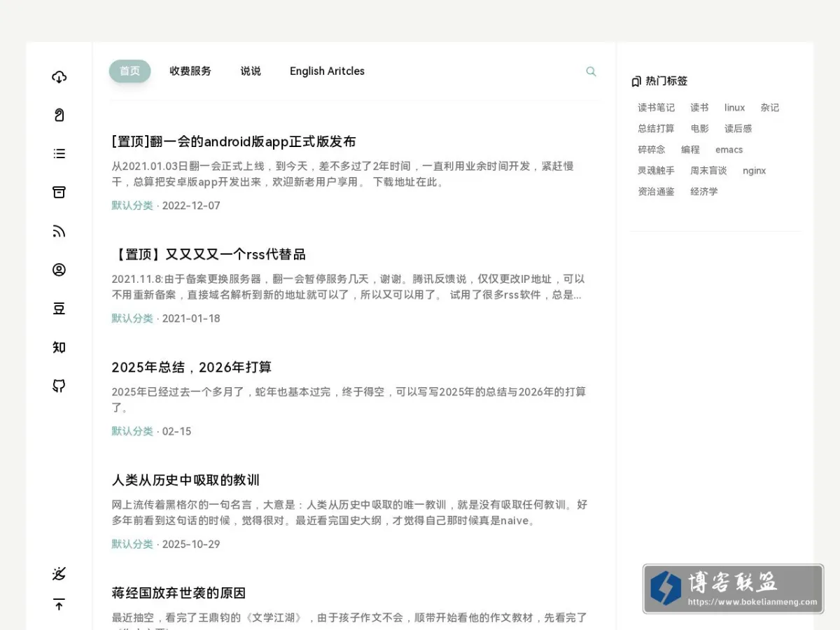
Task: Open article 翻一会的android版app正式版发布
Action: [234, 141]
